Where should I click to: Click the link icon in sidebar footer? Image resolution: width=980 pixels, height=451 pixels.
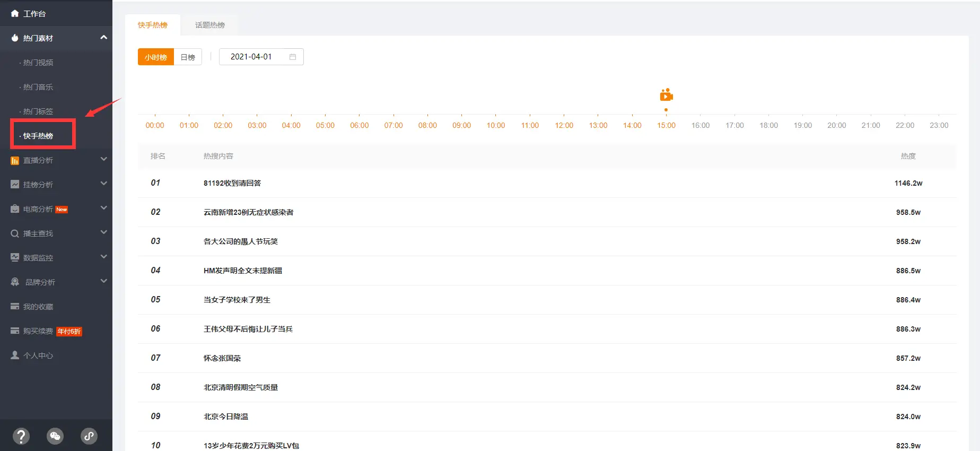click(x=89, y=436)
